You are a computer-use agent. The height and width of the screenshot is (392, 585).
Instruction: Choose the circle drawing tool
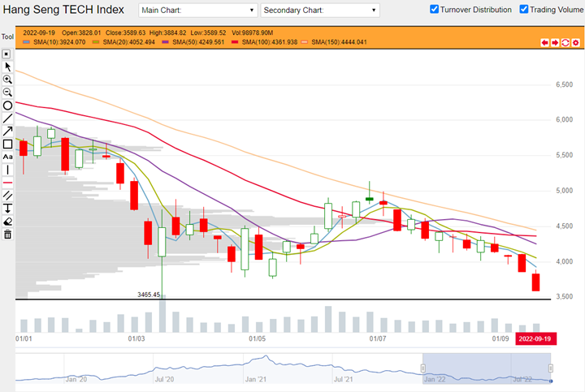[x=7, y=106]
